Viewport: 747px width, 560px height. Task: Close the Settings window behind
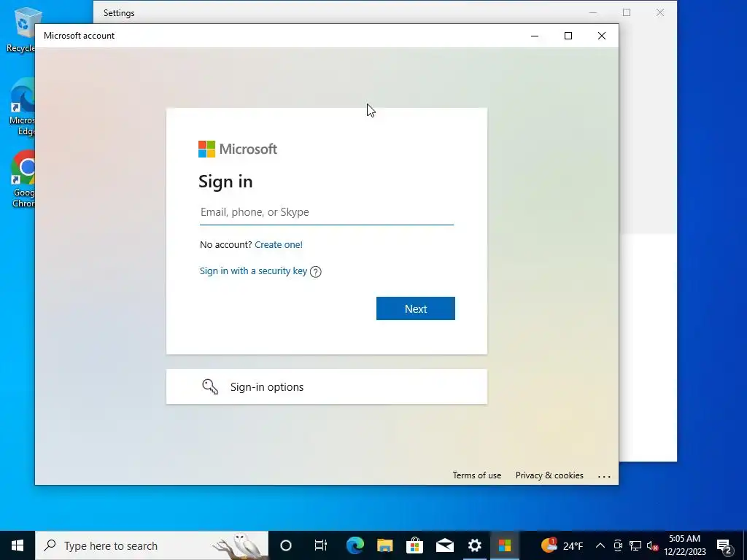click(660, 12)
